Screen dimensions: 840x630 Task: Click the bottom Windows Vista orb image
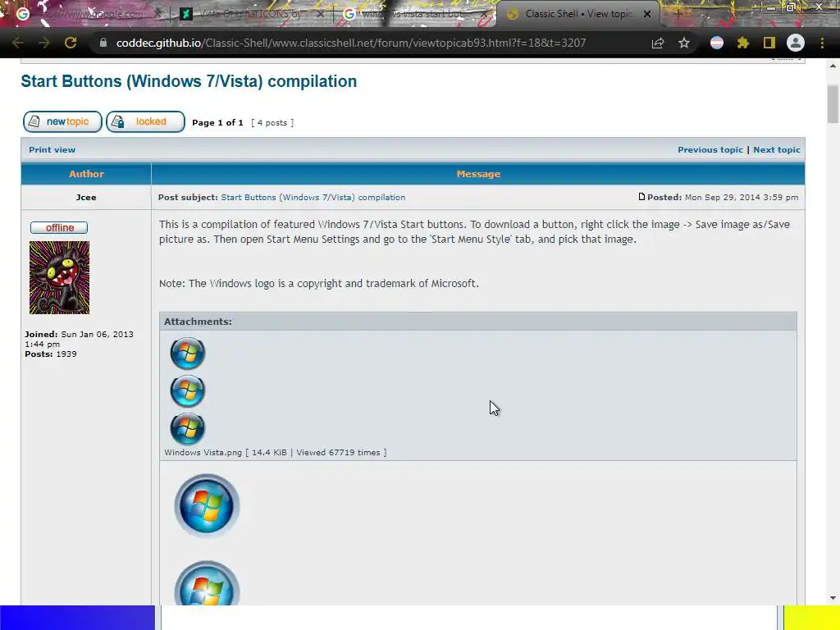point(188,428)
